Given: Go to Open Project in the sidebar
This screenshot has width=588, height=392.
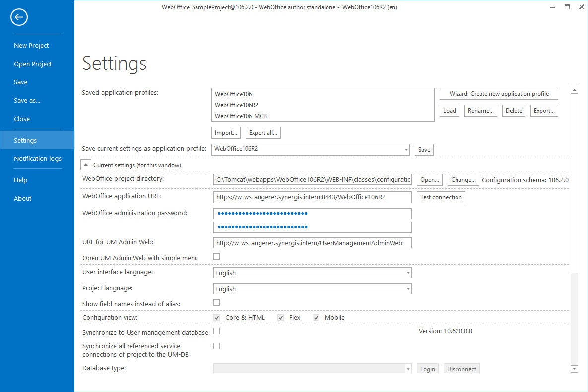Looking at the screenshot, I should click(33, 64).
